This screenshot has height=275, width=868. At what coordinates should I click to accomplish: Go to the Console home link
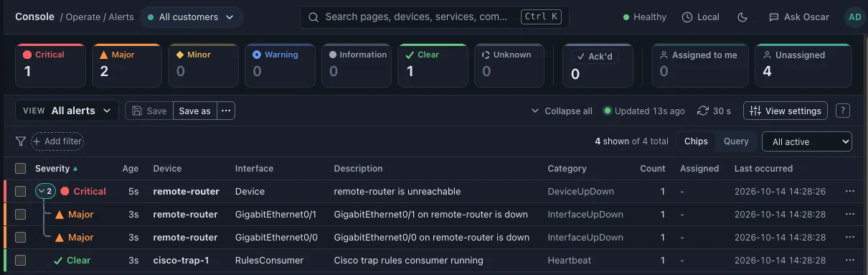(x=34, y=17)
